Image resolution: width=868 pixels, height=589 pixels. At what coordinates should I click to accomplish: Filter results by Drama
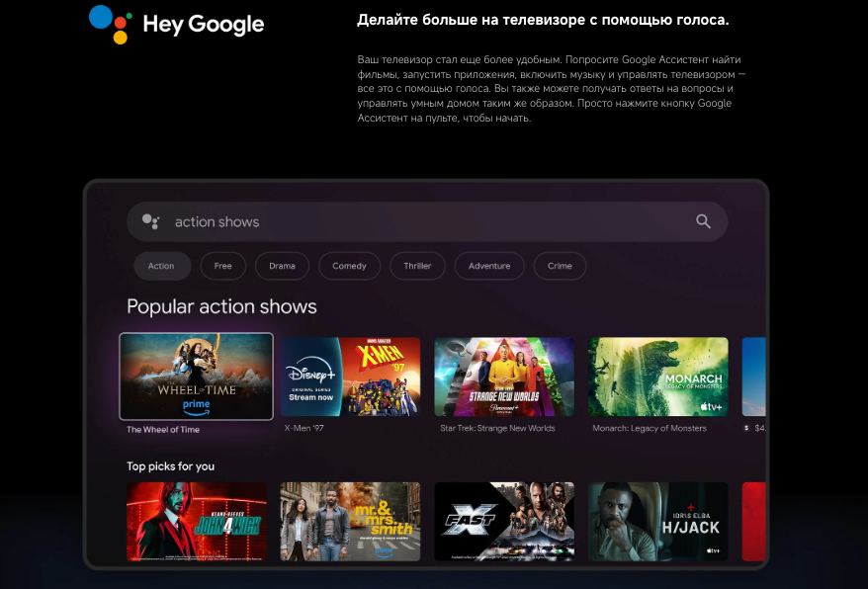[x=282, y=266]
